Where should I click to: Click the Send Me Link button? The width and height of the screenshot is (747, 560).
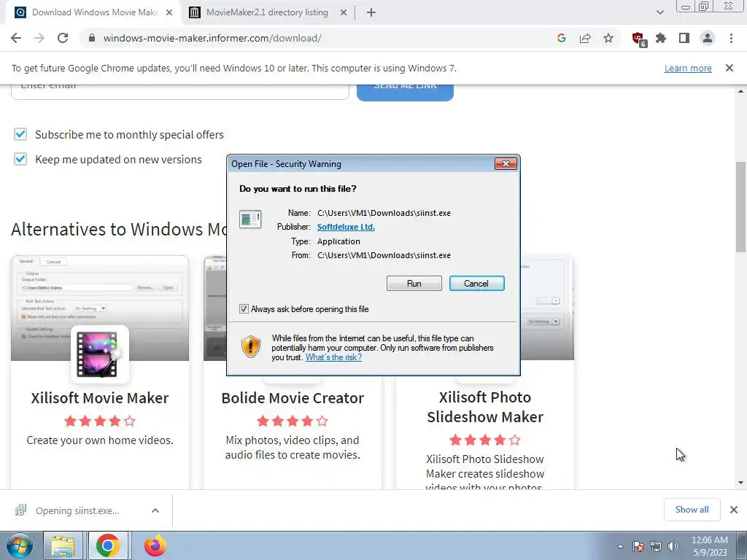405,92
